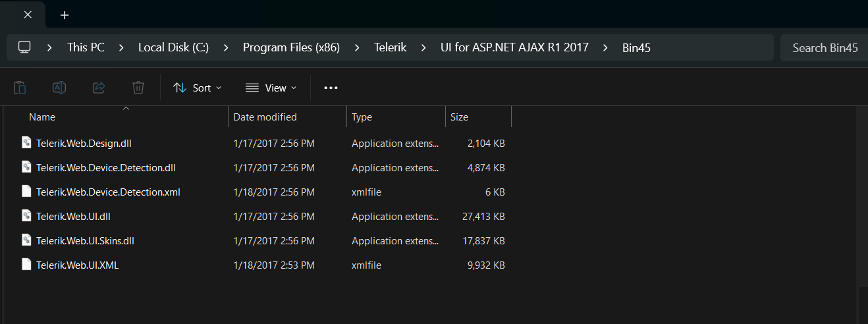Open the See more ellipsis menu
Screen dimensions: 868x324
tap(331, 88)
